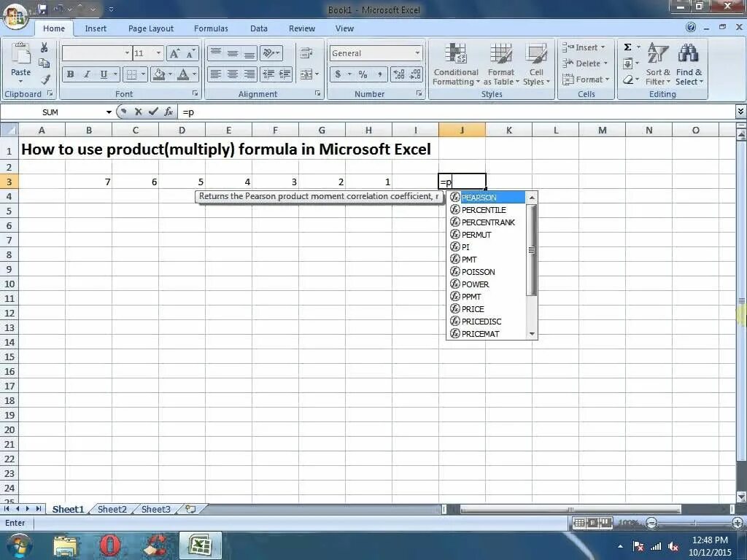Image resolution: width=747 pixels, height=560 pixels.
Task: Click the formula bar input showing =p
Action: (x=457, y=112)
